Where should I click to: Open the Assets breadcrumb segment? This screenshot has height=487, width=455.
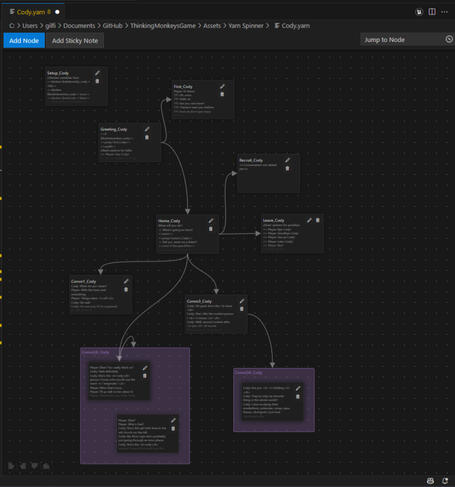pyautogui.click(x=212, y=26)
